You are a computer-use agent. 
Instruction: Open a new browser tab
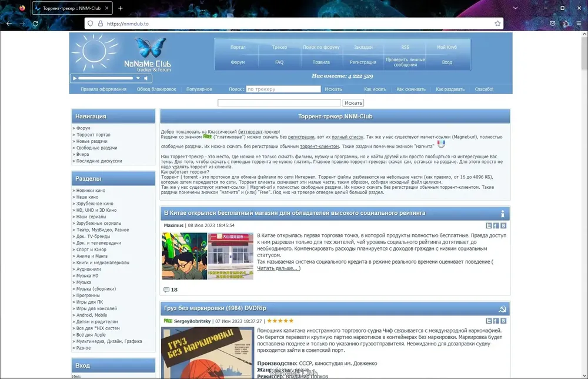(120, 8)
